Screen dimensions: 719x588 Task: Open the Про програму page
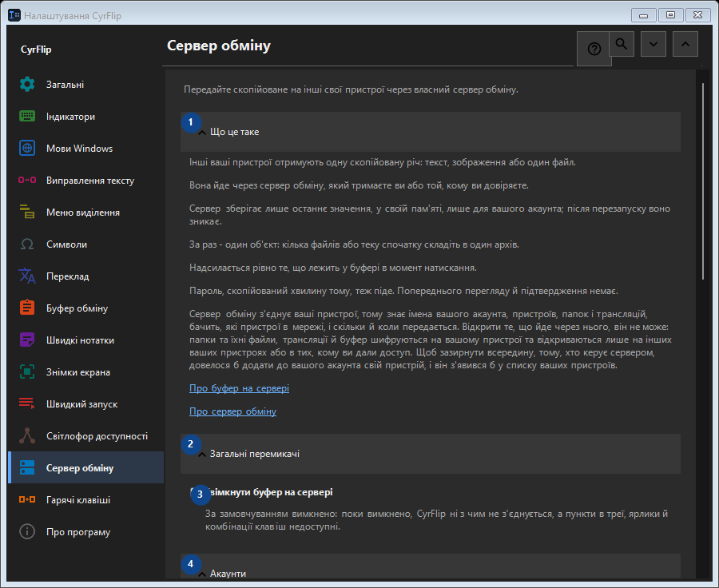pos(85,532)
